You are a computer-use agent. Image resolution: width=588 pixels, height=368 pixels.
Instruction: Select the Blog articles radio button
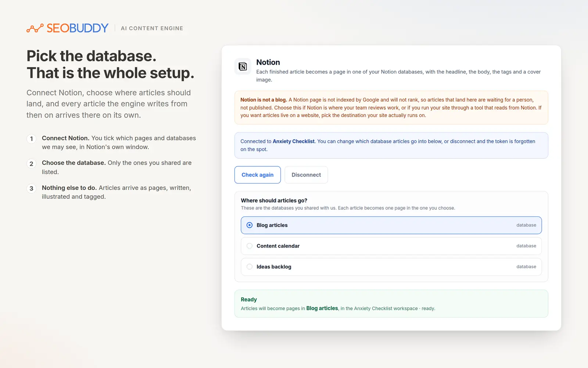click(250, 225)
